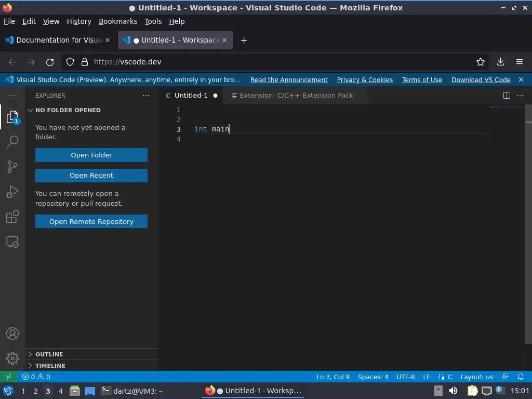Viewport: 532px width, 399px height.
Task: Switch to Documentation for Visual Studio browser tab
Action: click(58, 40)
